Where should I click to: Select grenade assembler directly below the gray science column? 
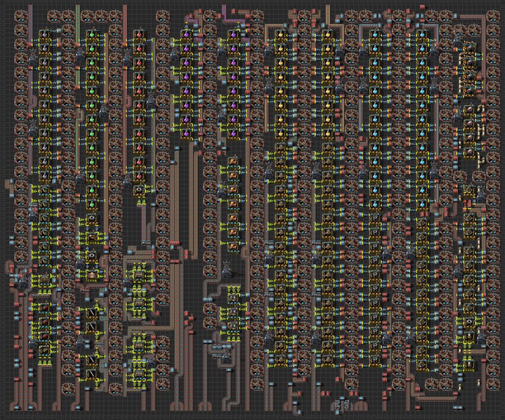click(x=45, y=190)
